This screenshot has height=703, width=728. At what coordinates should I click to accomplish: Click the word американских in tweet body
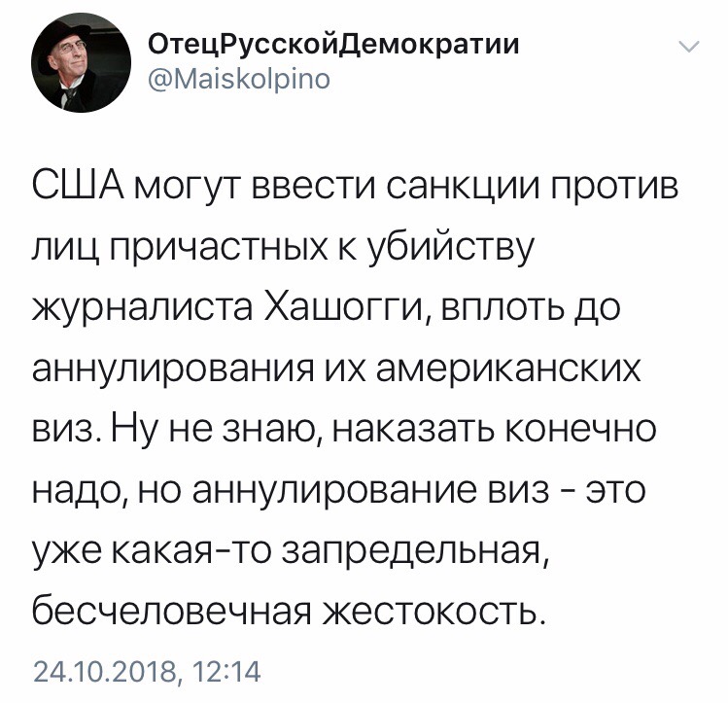pyautogui.click(x=509, y=369)
